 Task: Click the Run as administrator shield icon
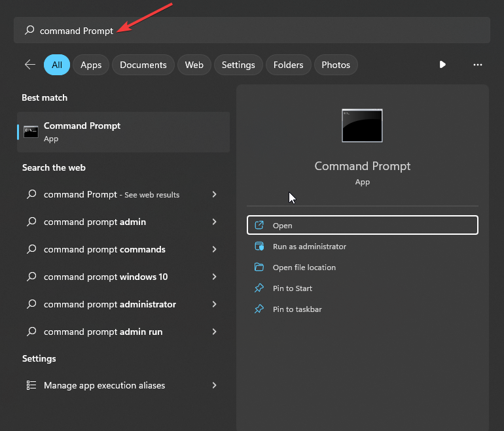pyautogui.click(x=259, y=247)
